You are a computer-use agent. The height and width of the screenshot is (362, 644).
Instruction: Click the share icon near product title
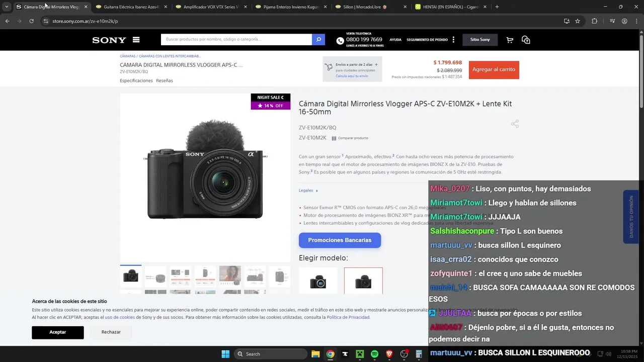515,124
